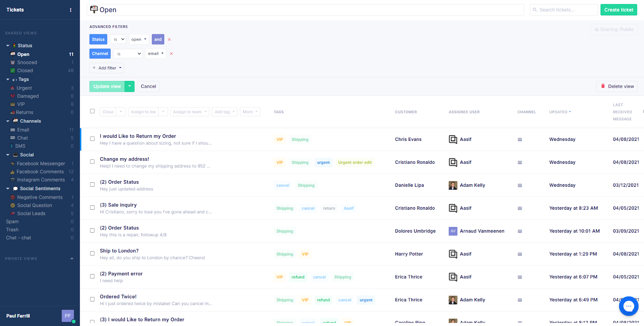Click the AV avatar for Arnaud Vanmeenen

click(453, 231)
